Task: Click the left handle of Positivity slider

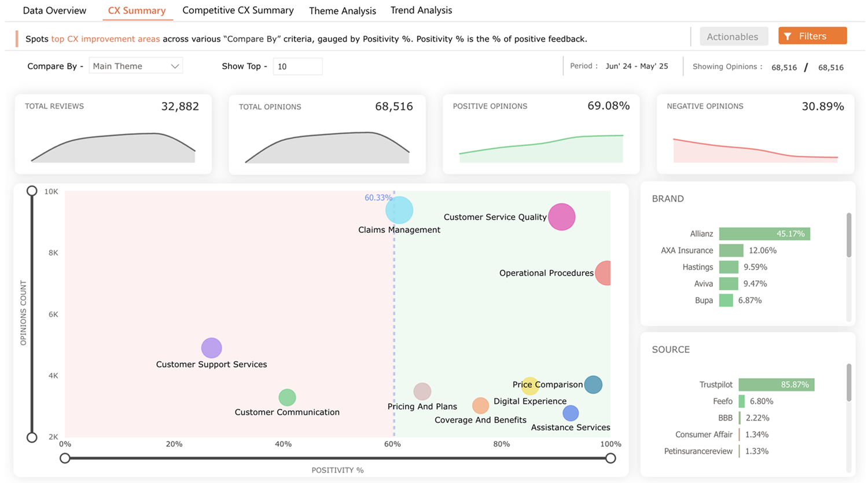Action: [65, 458]
